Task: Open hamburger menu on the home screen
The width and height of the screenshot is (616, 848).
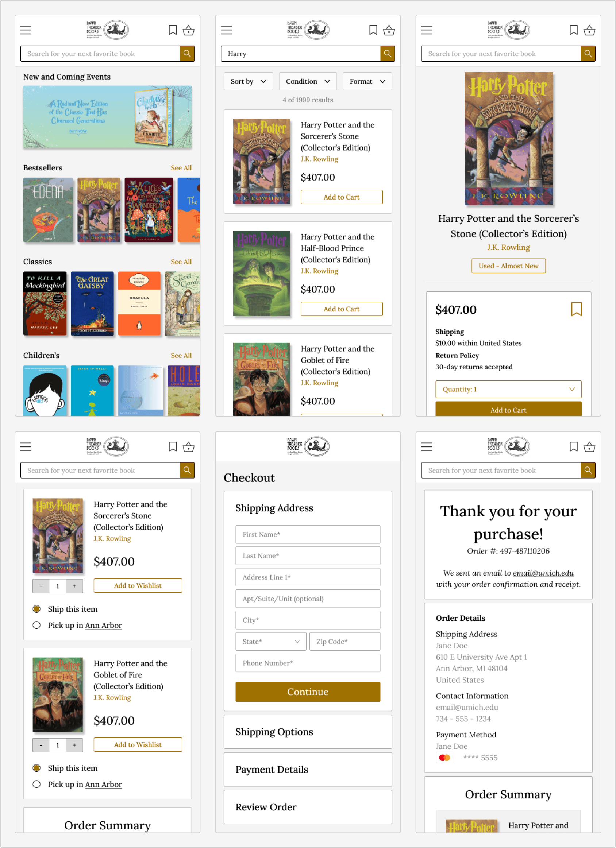Action: [26, 30]
